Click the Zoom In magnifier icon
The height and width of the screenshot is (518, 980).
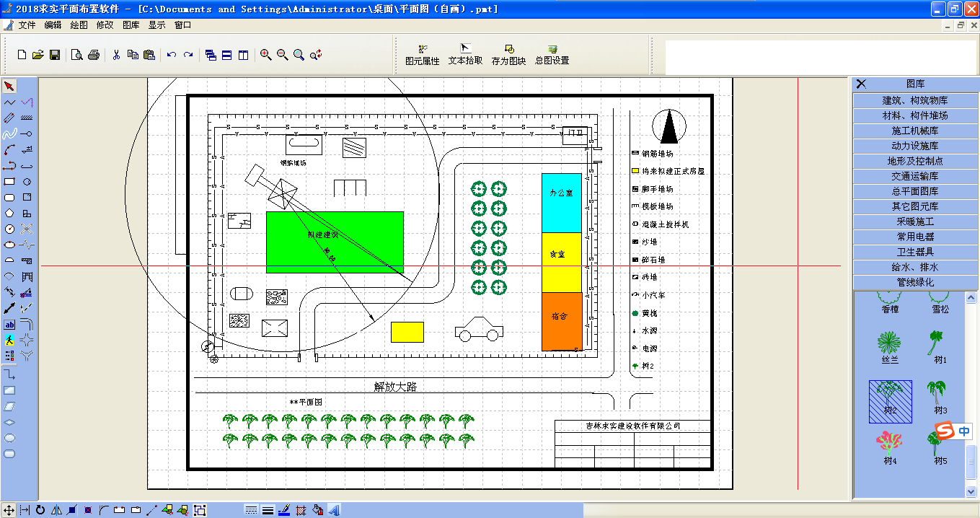click(x=266, y=55)
